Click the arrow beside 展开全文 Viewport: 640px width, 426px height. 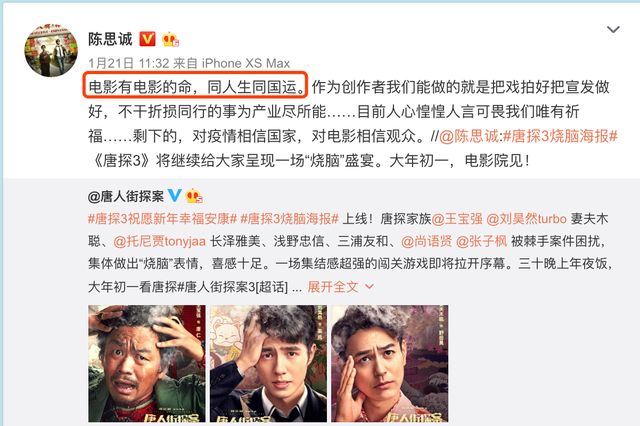[x=369, y=287]
